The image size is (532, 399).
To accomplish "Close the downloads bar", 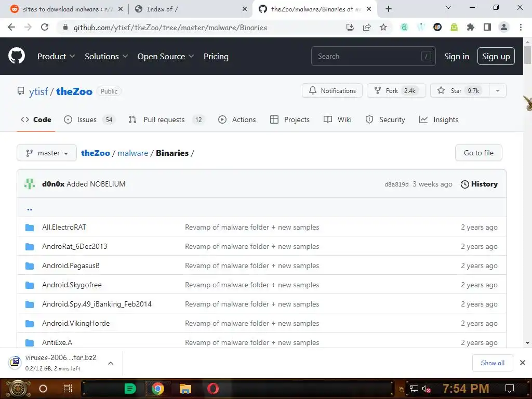I will tap(523, 363).
